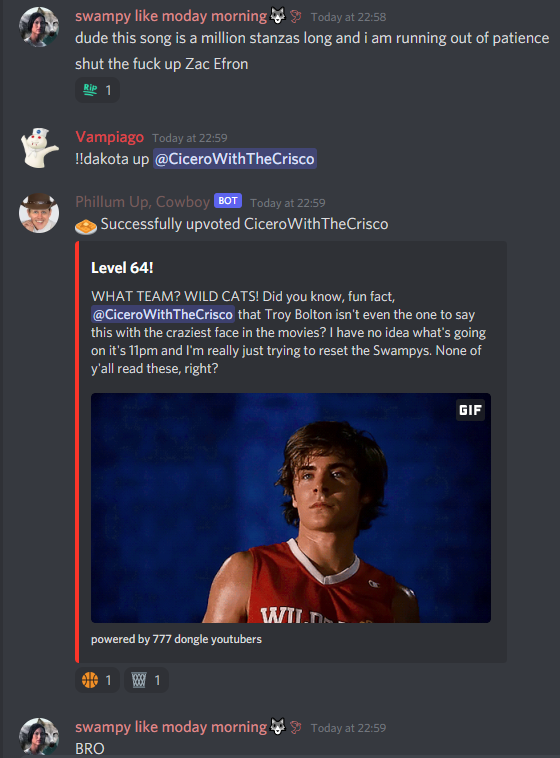The height and width of the screenshot is (758, 560).
Task: Open Phillum Up, Cowboy username profile
Action: (142, 202)
